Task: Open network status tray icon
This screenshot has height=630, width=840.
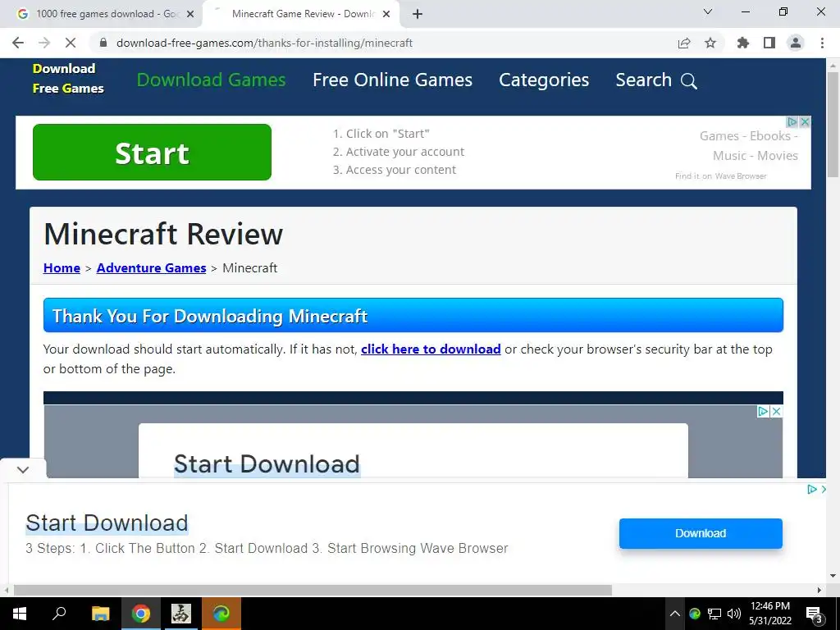Action: tap(714, 614)
